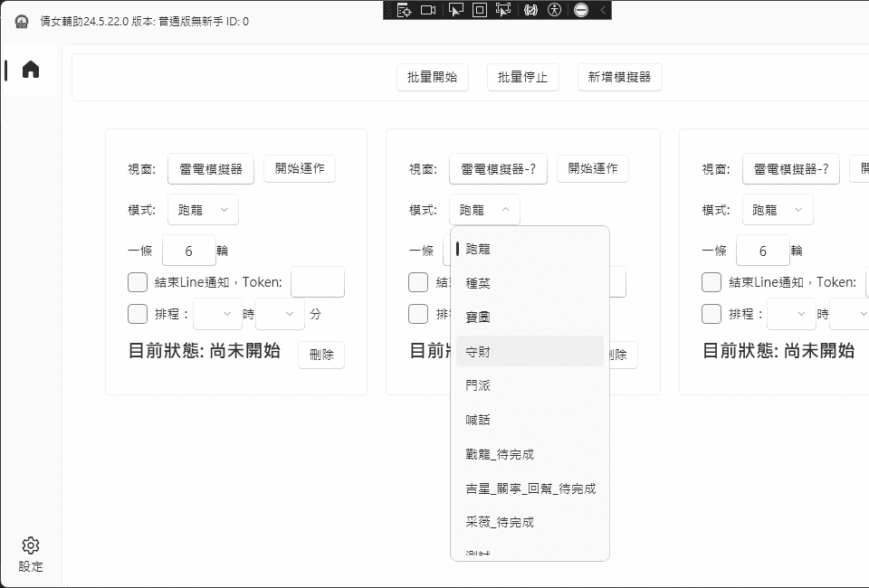Click the do-not-disturb circle icon in the toolbar

(x=580, y=11)
